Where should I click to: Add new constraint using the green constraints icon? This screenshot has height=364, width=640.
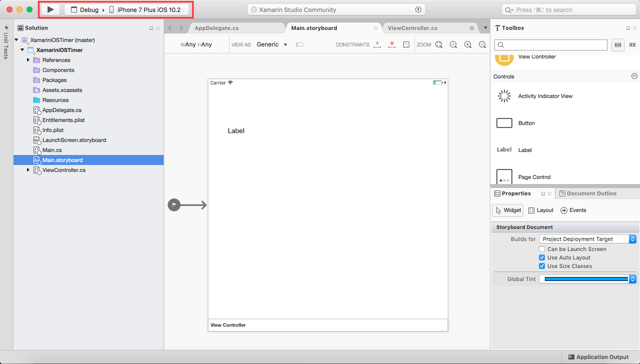tap(377, 44)
